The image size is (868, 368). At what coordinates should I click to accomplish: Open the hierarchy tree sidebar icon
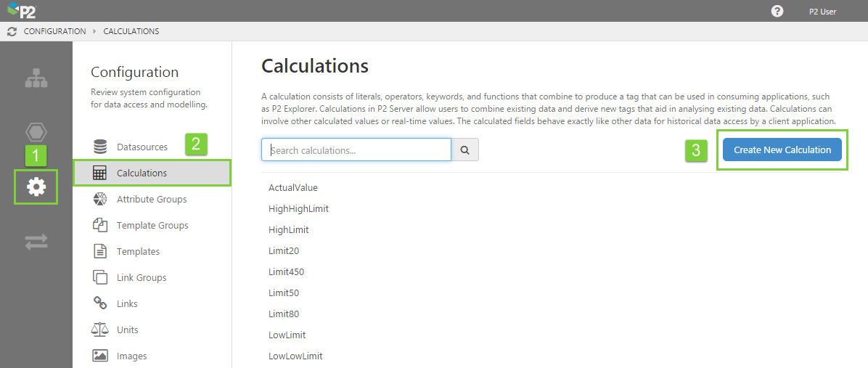[x=36, y=78]
